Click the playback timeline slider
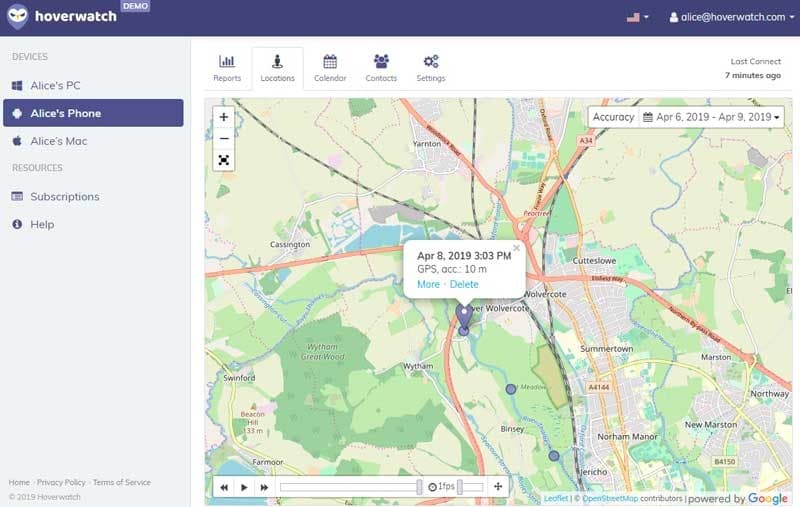Screen dimensions: 800x507 tap(351, 487)
